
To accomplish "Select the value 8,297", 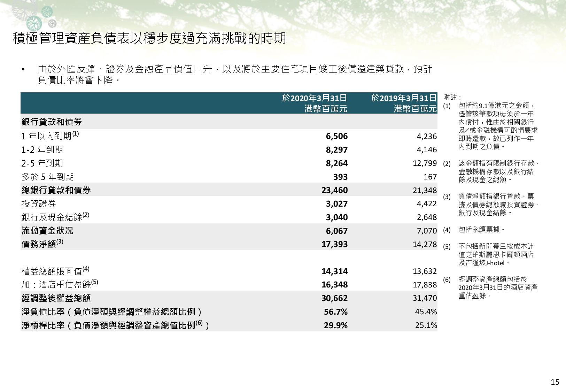I will pos(337,150).
